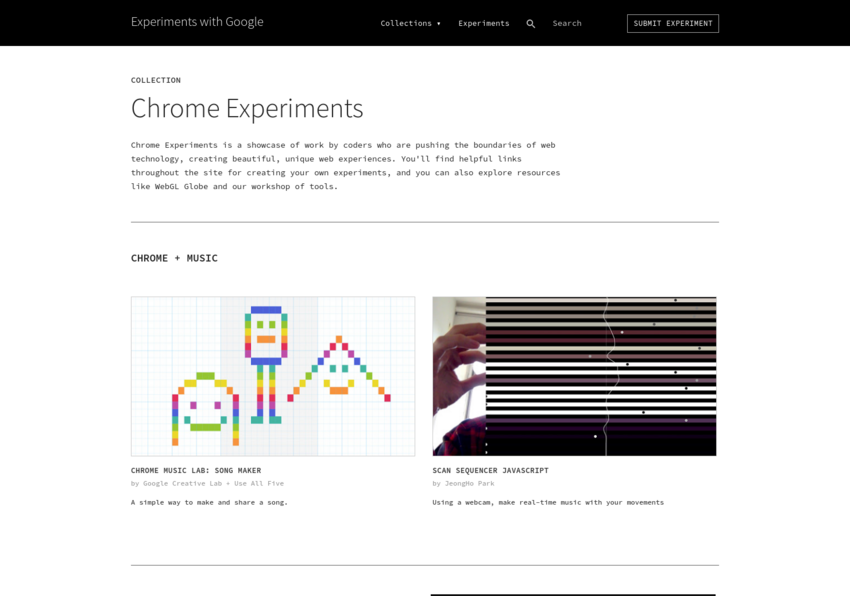Click the description starting 'Using a webcam'
The height and width of the screenshot is (596, 850).
point(548,502)
